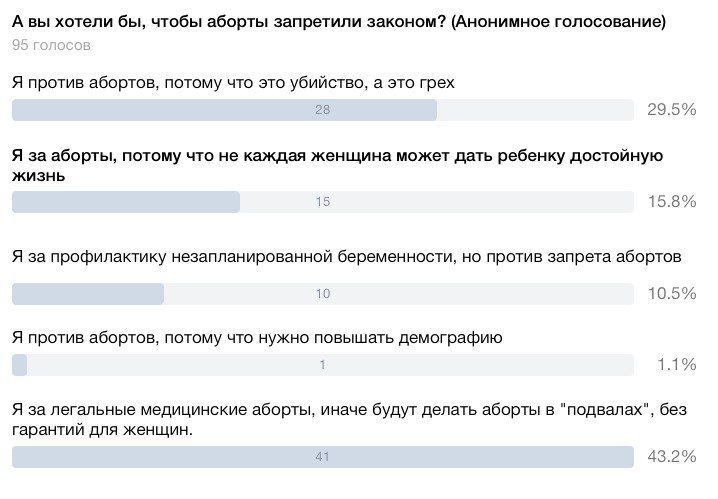The image size is (718, 499).
Task: Click the 95 голосов vote count
Action: tap(51, 45)
